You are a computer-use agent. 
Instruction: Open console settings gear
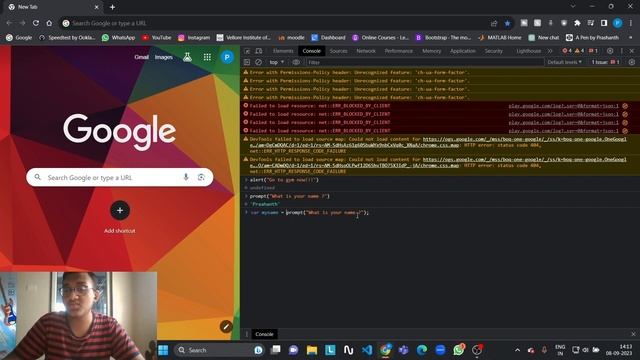[632, 62]
